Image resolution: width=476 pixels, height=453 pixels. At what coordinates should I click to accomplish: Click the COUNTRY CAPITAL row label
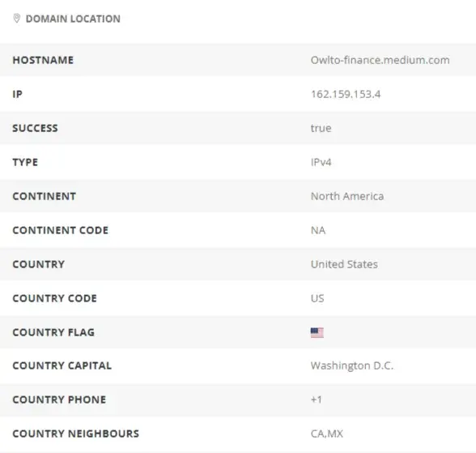62,365
